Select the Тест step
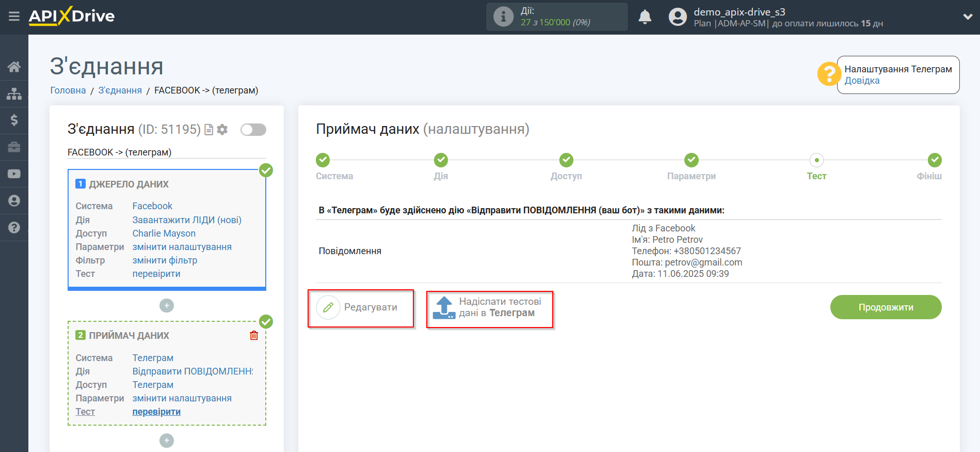 (x=816, y=160)
